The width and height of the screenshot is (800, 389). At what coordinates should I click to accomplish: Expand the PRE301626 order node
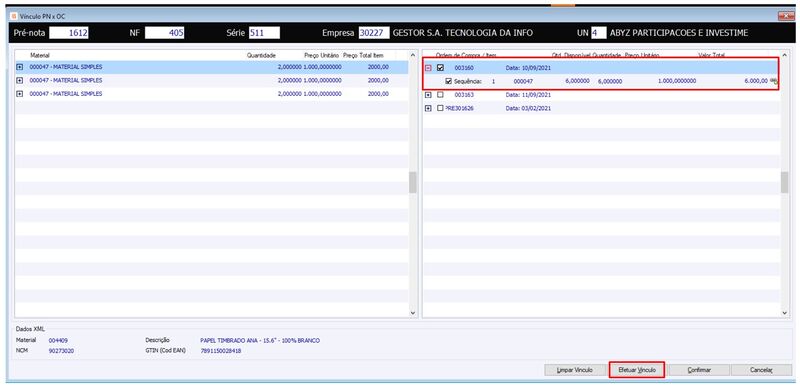click(x=429, y=108)
